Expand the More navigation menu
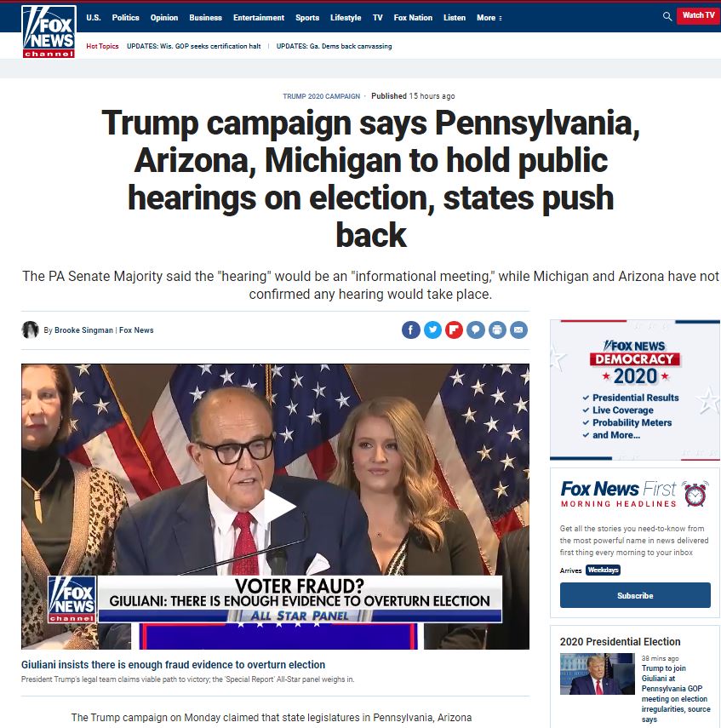The height and width of the screenshot is (728, 721). pyautogui.click(x=489, y=18)
